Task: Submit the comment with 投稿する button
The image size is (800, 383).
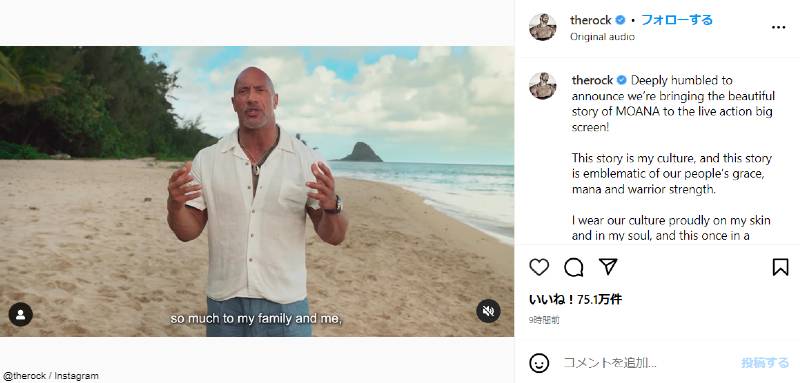Action: coord(765,363)
